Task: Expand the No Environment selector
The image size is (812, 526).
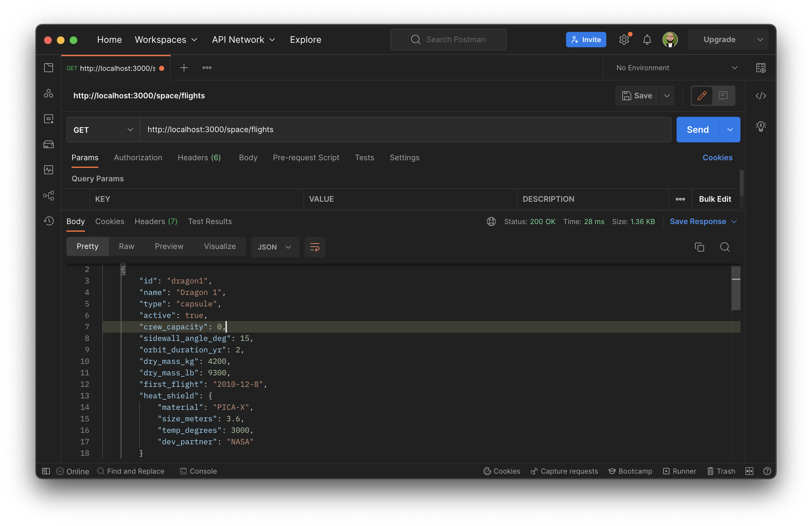Action: (x=676, y=68)
